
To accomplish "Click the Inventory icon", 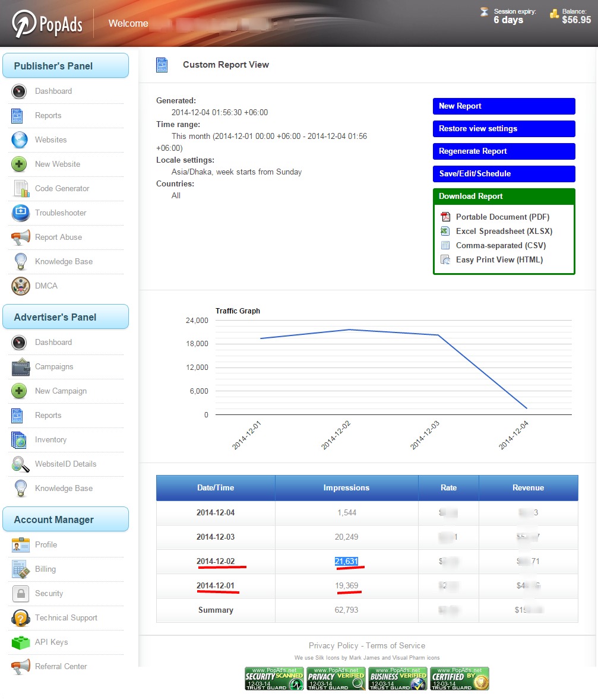I will coord(19,440).
